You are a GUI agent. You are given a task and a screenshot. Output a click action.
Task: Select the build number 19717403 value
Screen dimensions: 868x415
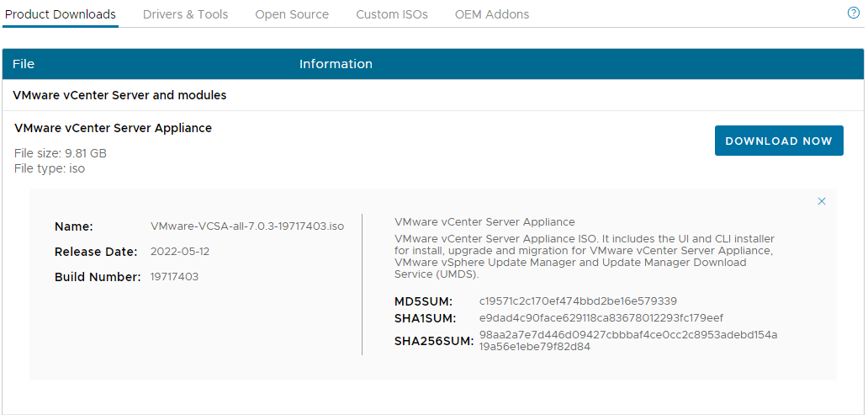pos(174,276)
